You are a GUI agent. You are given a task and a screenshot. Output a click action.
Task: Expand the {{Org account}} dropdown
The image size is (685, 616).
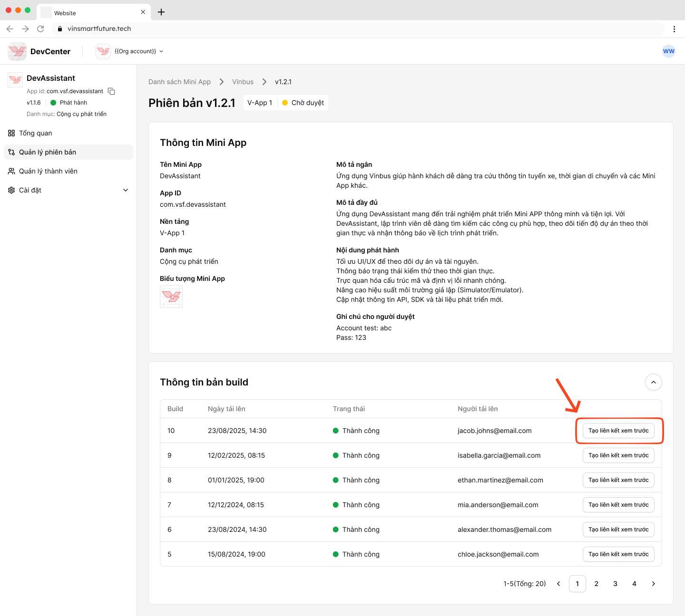(139, 51)
